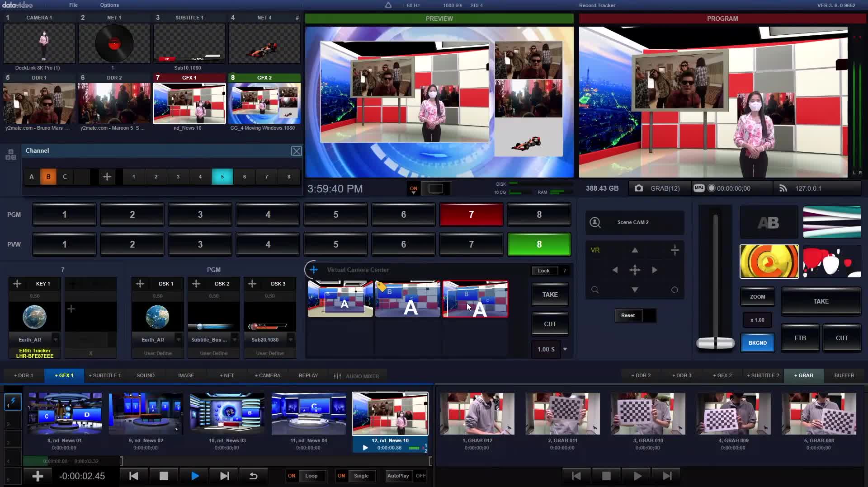Click the VR vertical align icon

tap(675, 250)
